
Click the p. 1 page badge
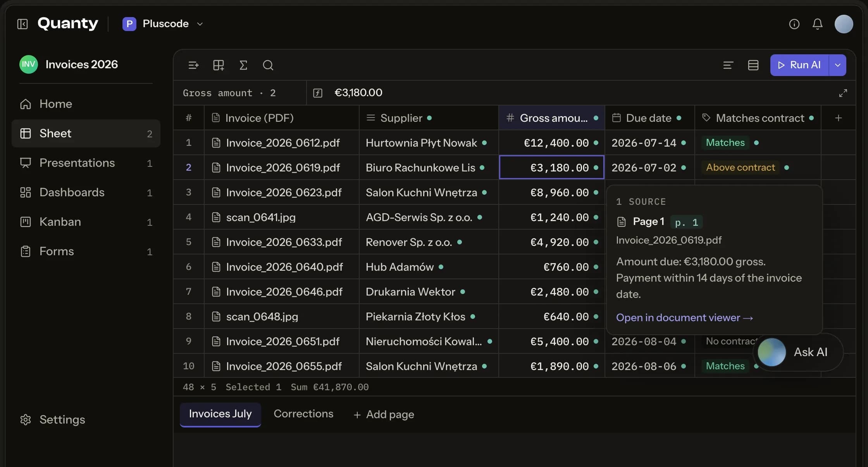click(x=686, y=222)
